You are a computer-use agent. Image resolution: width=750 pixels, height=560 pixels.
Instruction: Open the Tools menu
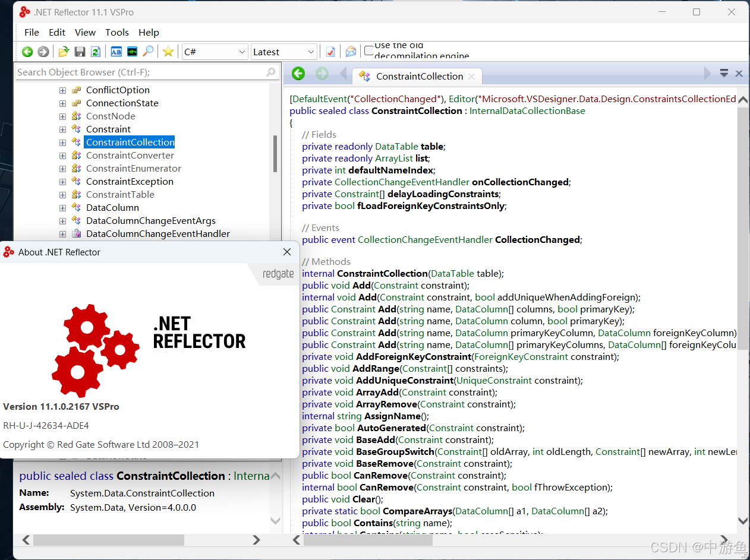(x=117, y=32)
